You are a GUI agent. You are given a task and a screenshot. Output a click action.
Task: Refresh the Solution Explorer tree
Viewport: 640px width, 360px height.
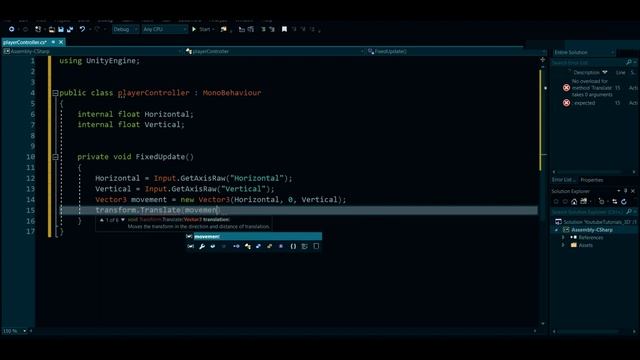[624, 202]
